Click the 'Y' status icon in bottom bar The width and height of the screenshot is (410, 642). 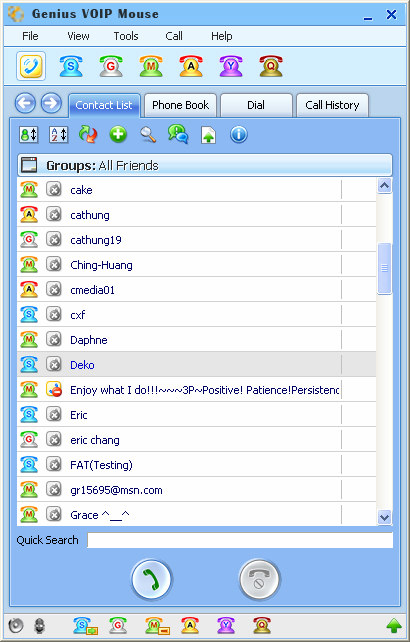226,625
